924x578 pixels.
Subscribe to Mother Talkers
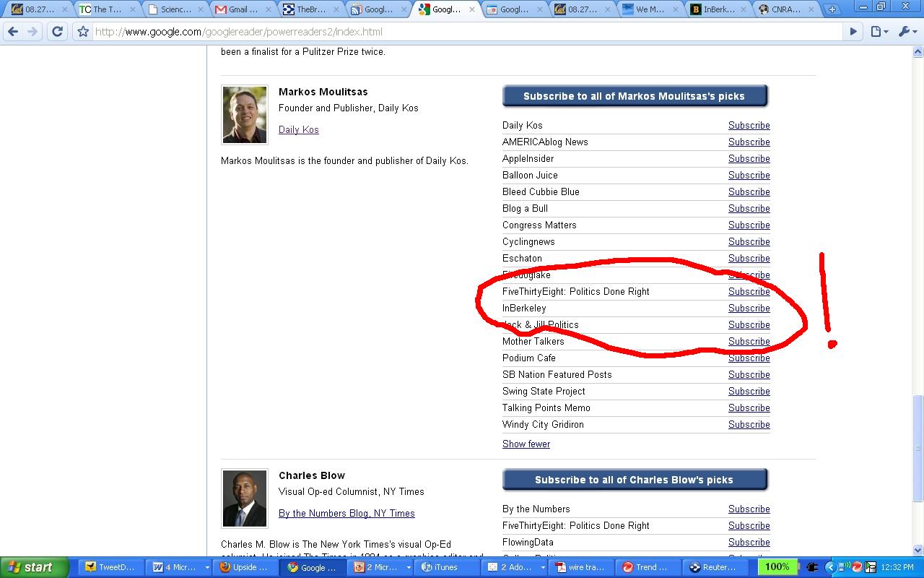point(749,341)
